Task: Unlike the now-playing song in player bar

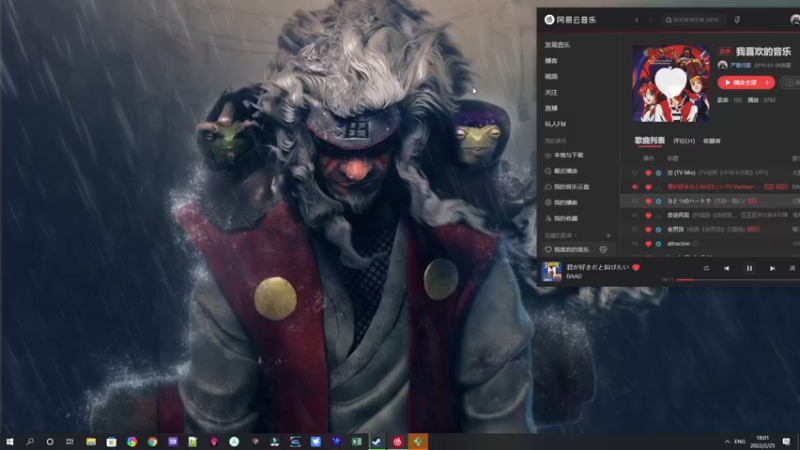Action: click(x=636, y=267)
